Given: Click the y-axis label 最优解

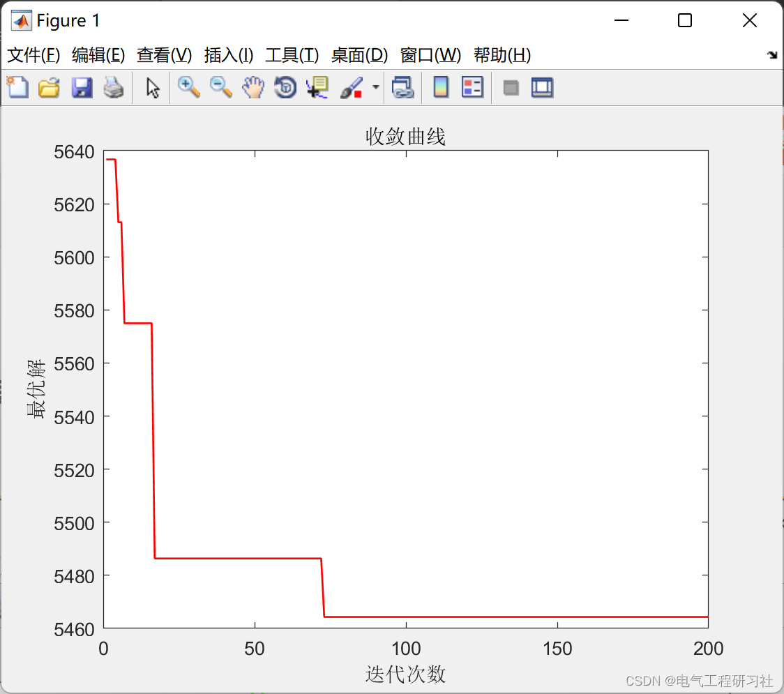Looking at the screenshot, I should click(36, 389).
